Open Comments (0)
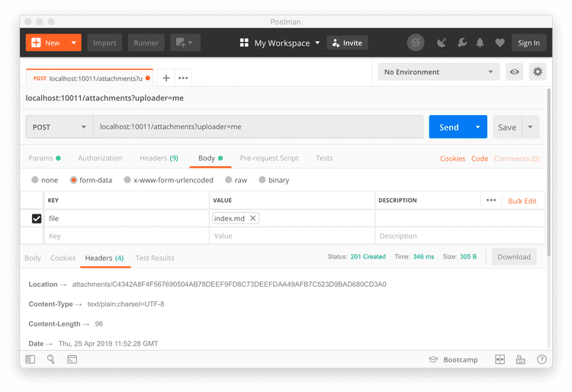 pyautogui.click(x=516, y=159)
